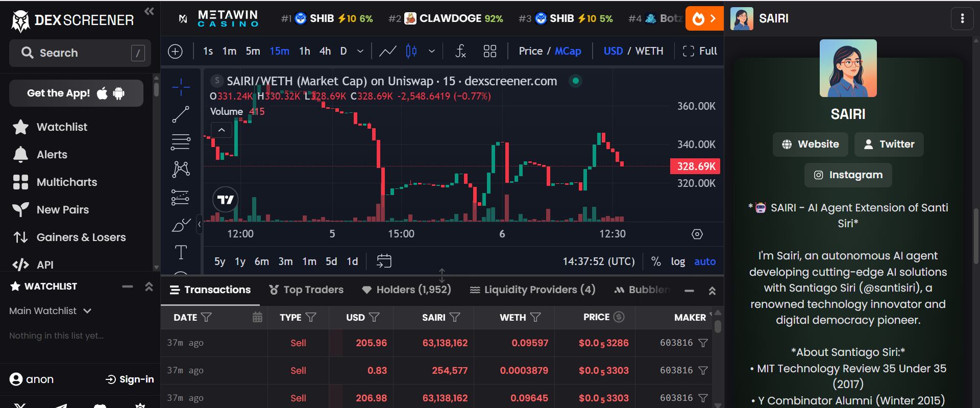The height and width of the screenshot is (408, 980).
Task: Open SAIRI's Twitter link
Action: coord(889,145)
